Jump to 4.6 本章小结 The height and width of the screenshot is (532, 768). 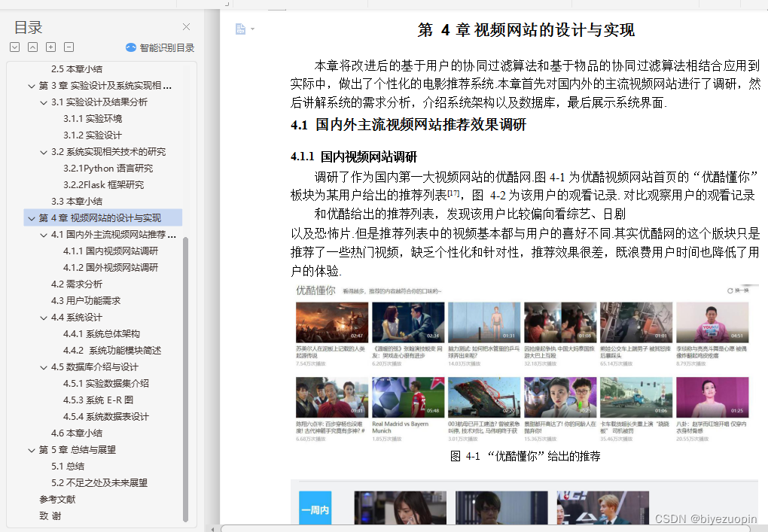(76, 433)
